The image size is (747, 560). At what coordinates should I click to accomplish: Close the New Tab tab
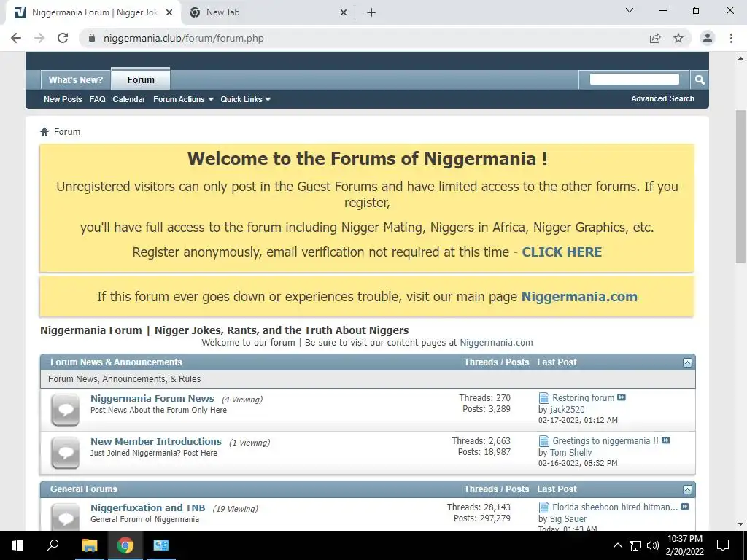tap(344, 13)
